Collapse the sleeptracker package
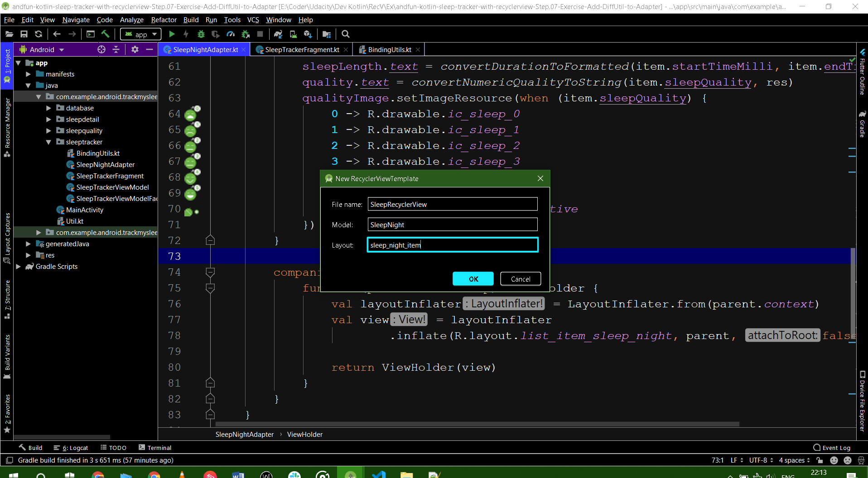Screen dimensions: 868x478 (x=48, y=142)
